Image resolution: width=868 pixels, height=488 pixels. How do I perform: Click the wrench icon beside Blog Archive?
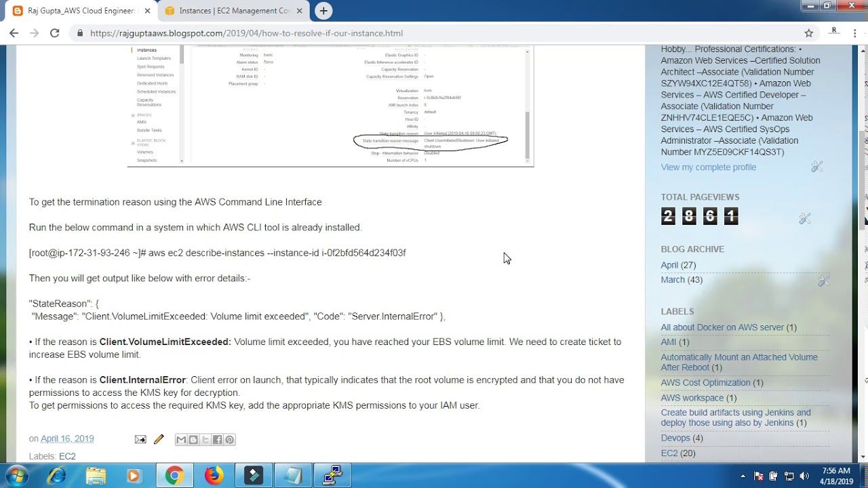823,280
